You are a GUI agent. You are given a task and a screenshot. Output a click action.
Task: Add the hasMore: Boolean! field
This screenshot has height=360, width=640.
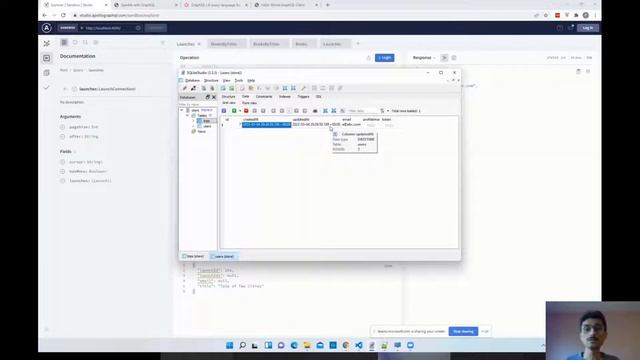pos(62,171)
